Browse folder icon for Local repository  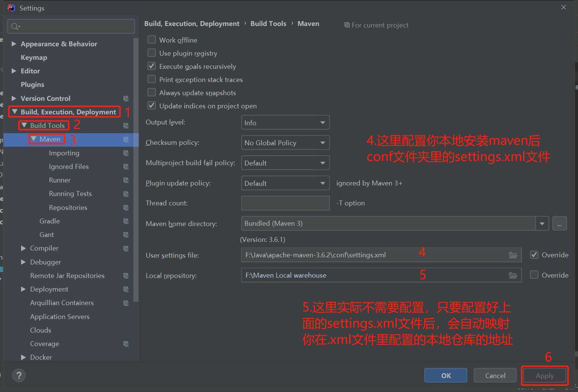[513, 275]
